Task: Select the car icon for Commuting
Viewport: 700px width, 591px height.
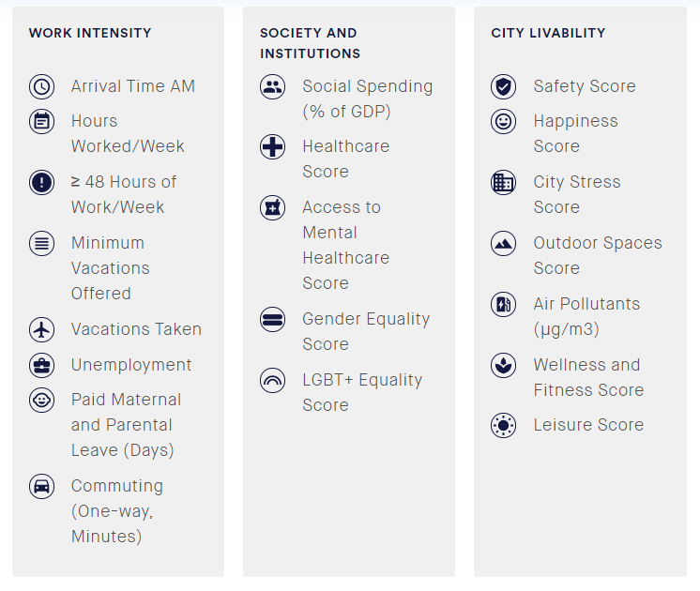Action: [x=42, y=486]
